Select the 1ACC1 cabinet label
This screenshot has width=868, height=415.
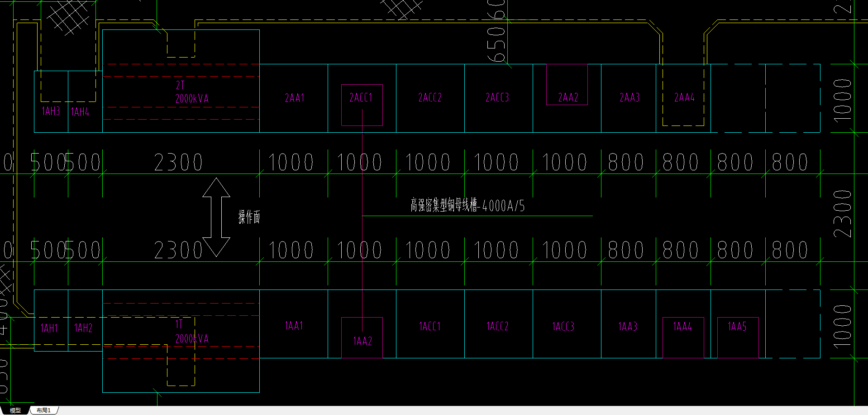tap(430, 327)
